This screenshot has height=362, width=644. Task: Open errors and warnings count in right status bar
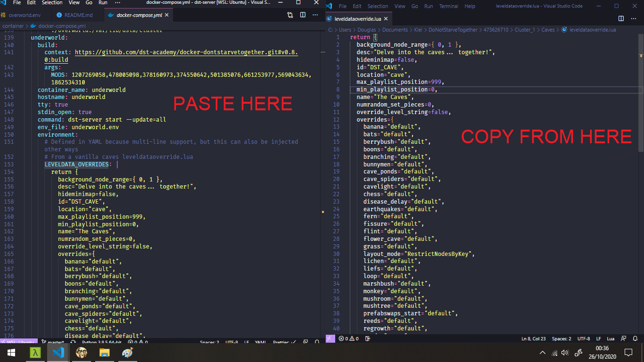(x=348, y=338)
